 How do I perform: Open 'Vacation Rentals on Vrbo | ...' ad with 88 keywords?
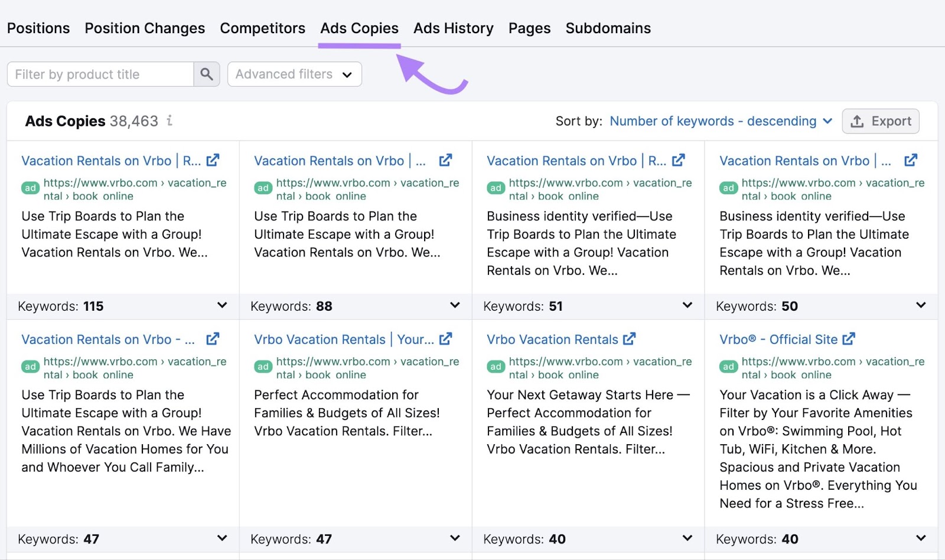tap(340, 161)
